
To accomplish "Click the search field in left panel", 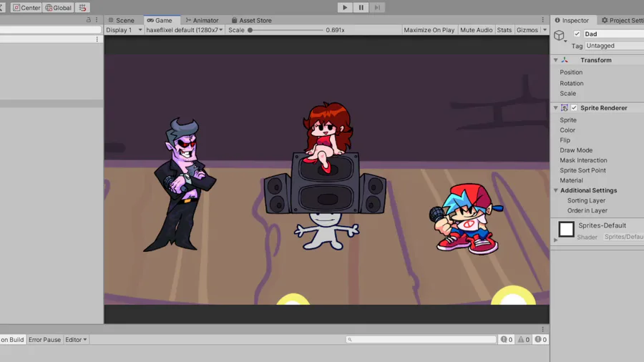I will 50,29.
